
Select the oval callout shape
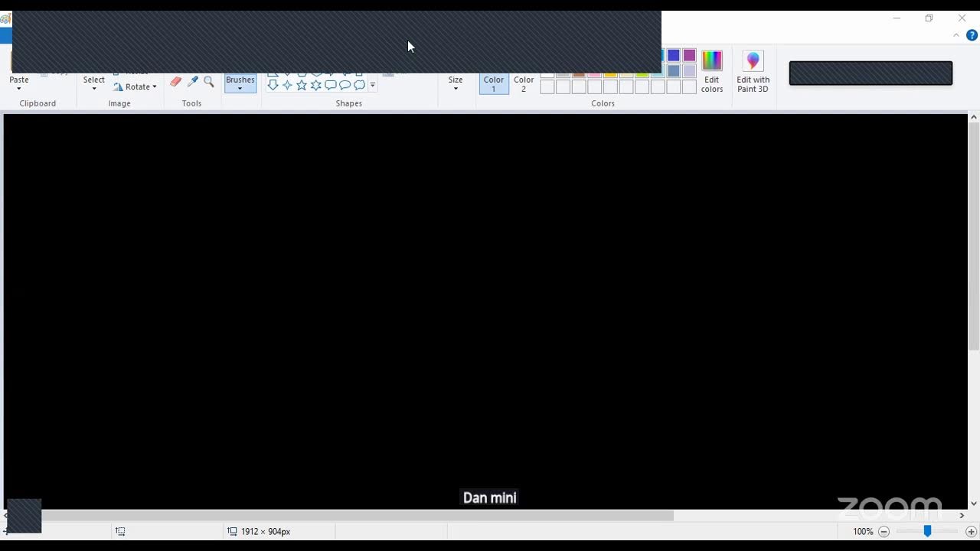click(x=345, y=85)
